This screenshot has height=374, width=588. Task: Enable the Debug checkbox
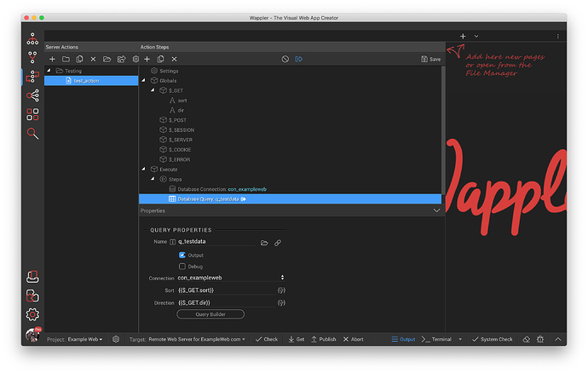pos(182,267)
